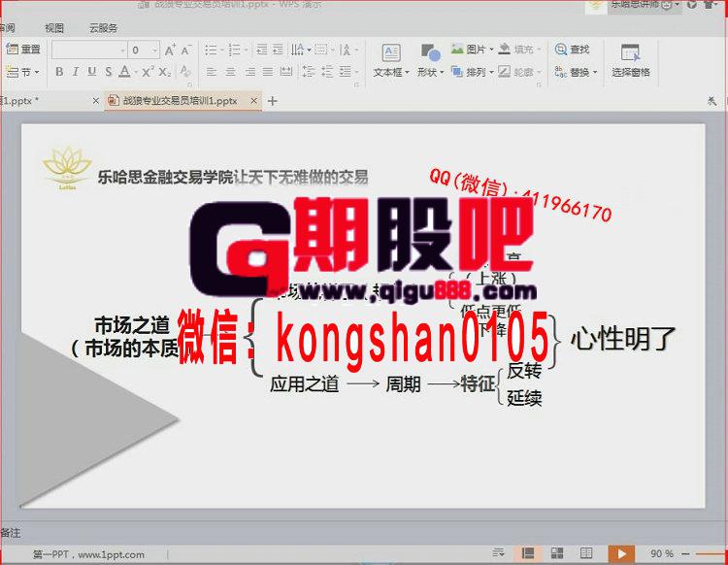Viewport: 728px width, 565px height.
Task: Apply distributed alignment
Action: (x=286, y=72)
